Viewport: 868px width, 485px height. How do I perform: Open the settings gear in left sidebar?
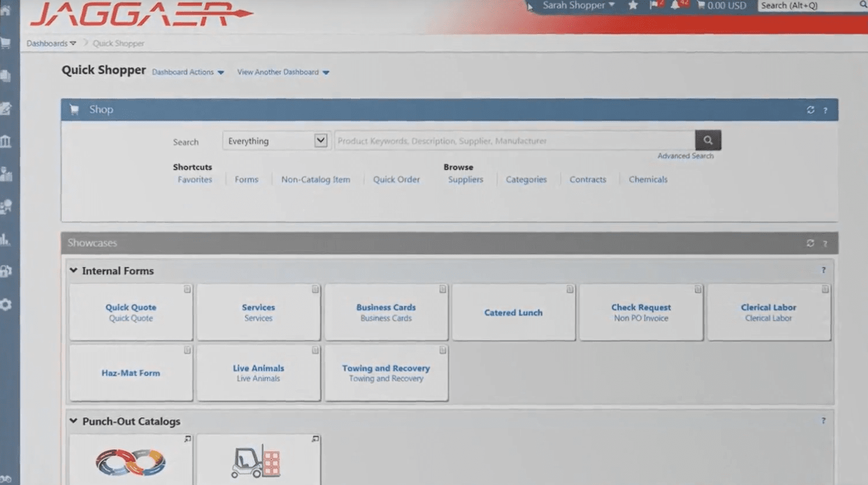coord(6,304)
